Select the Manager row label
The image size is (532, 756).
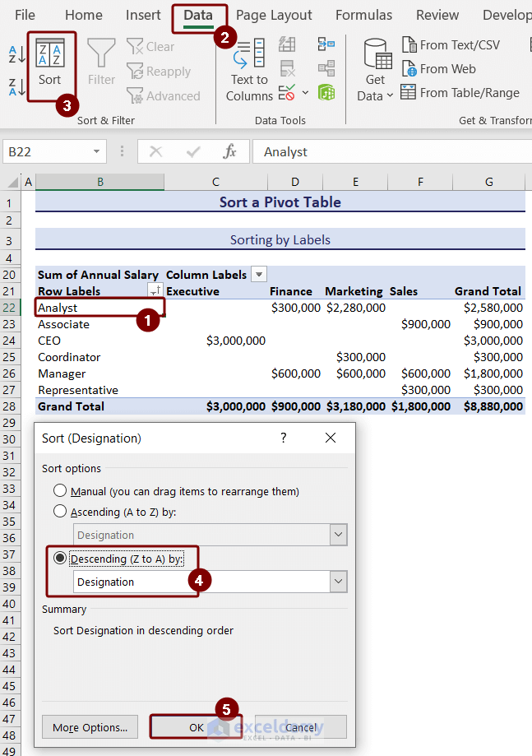pyautogui.click(x=99, y=373)
